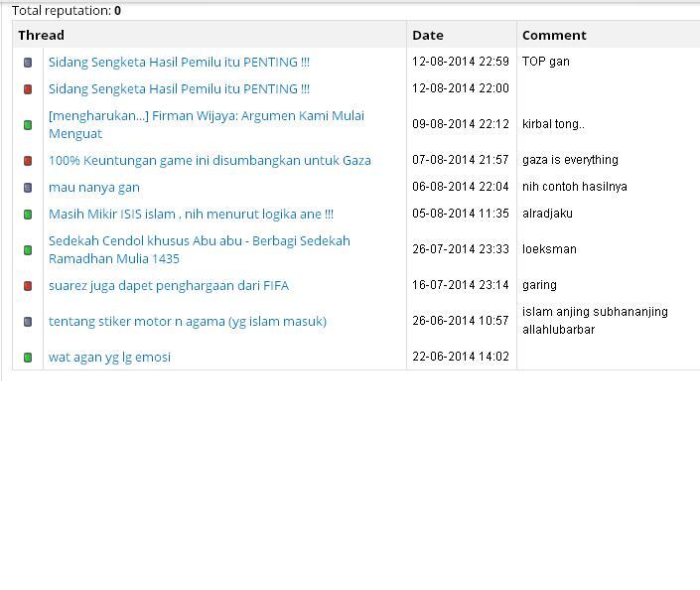This screenshot has width=700, height=590.
Task: Click comment in the stiker motor row
Action: [595, 321]
